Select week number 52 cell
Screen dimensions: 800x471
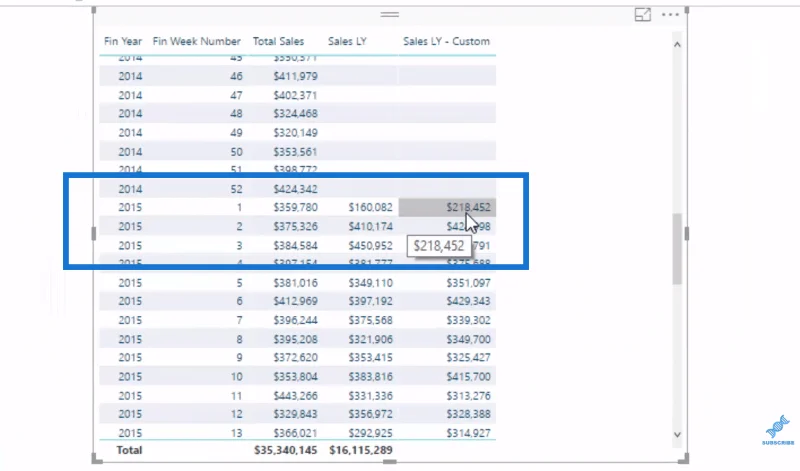[236, 189]
